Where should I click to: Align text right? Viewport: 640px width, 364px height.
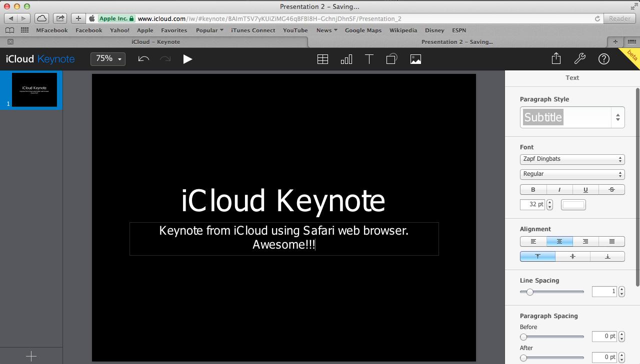click(585, 242)
